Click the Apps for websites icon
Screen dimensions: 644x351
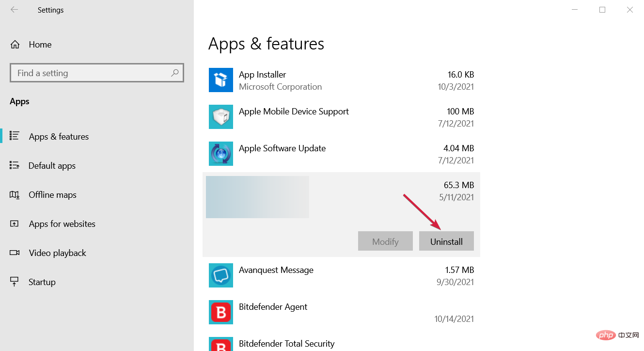15,223
